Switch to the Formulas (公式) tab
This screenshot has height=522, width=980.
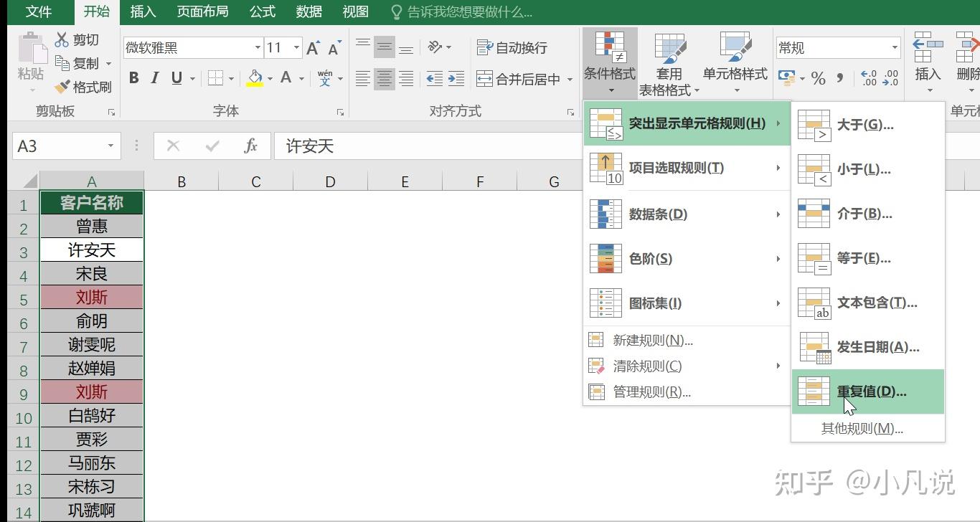coord(263,11)
